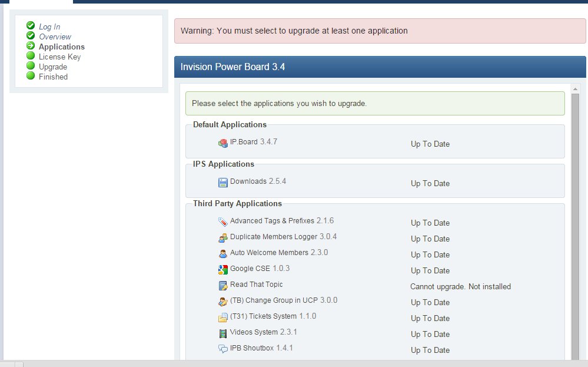The height and width of the screenshot is (367, 588).
Task: Go back to the Overview step
Action: (55, 37)
